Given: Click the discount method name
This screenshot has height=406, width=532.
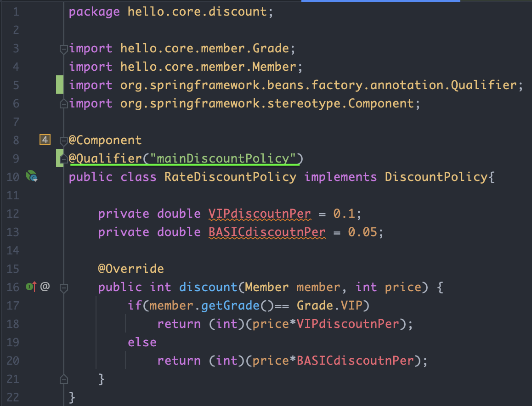Looking at the screenshot, I should coord(208,287).
